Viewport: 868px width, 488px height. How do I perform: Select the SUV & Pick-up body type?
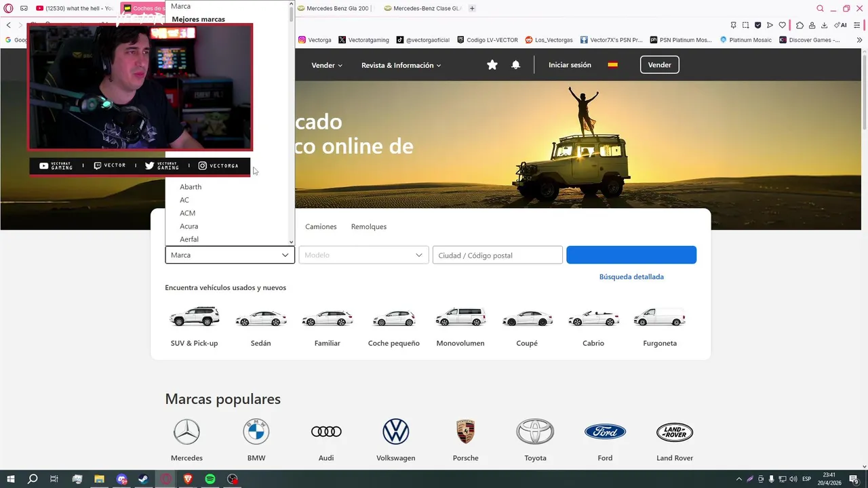[195, 327]
